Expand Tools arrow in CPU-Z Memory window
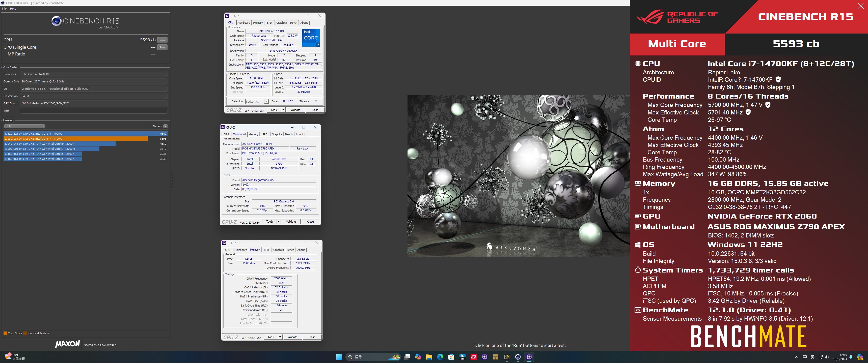The image size is (868, 363). (x=280, y=337)
